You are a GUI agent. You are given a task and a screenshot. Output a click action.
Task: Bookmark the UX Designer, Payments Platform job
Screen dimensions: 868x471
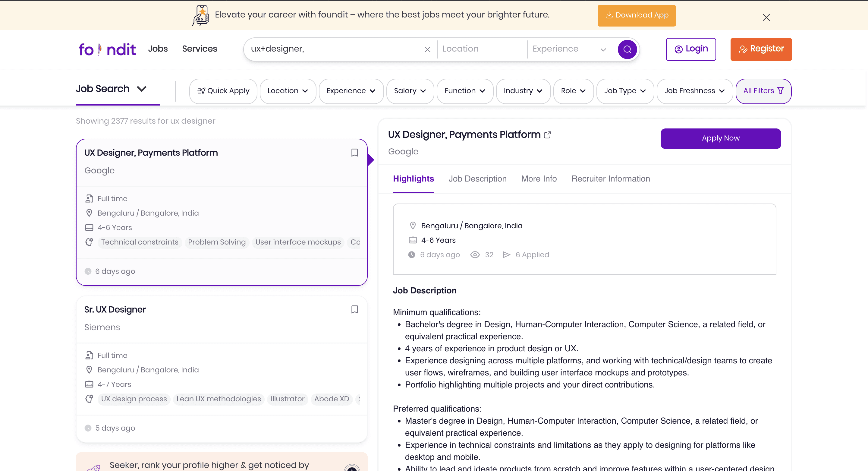pos(354,153)
